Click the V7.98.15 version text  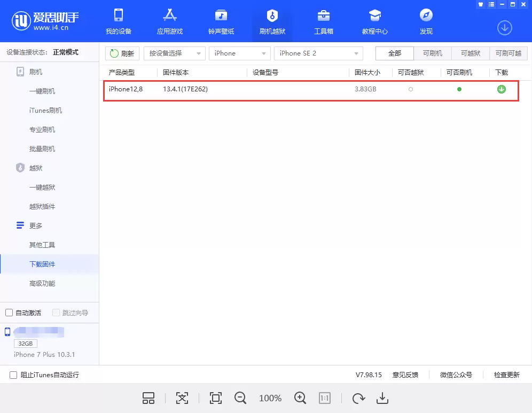click(369, 375)
